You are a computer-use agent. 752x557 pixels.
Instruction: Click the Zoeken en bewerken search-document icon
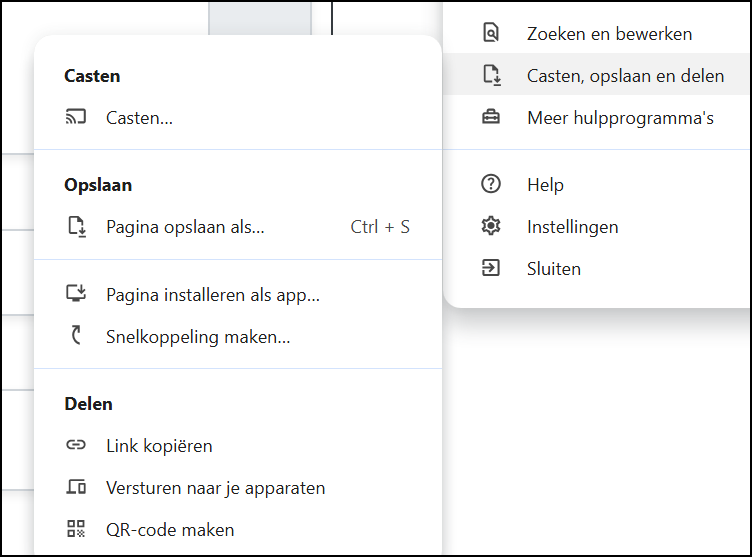(x=491, y=33)
